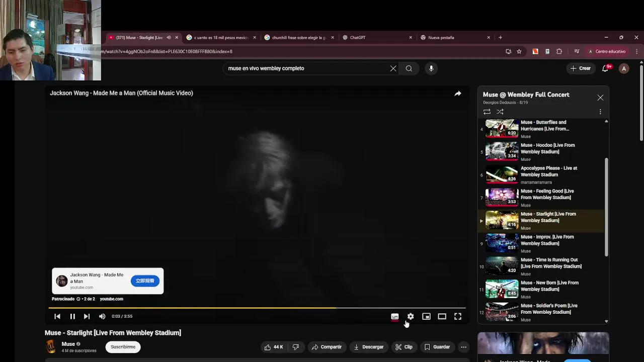Open the notifications bell
644x362 pixels.
[x=605, y=68]
